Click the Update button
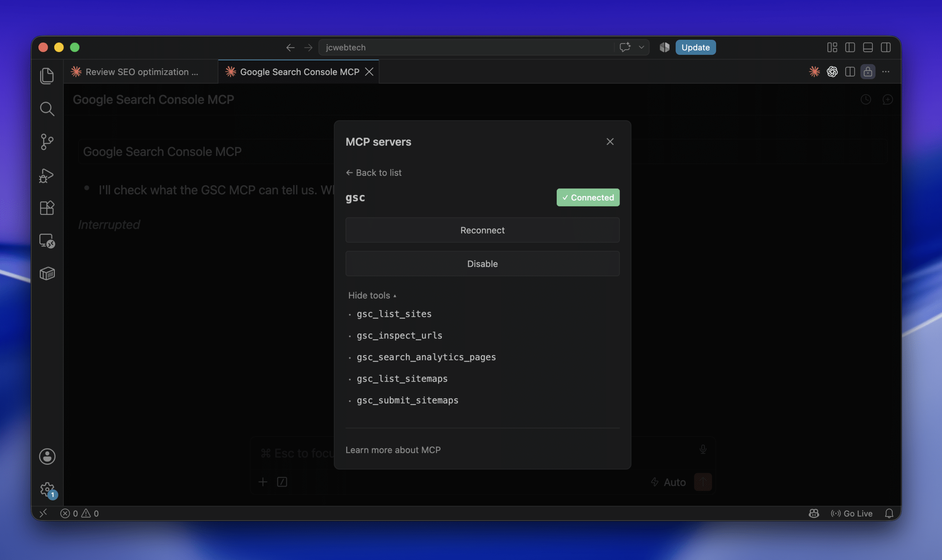The image size is (942, 560). 695,47
